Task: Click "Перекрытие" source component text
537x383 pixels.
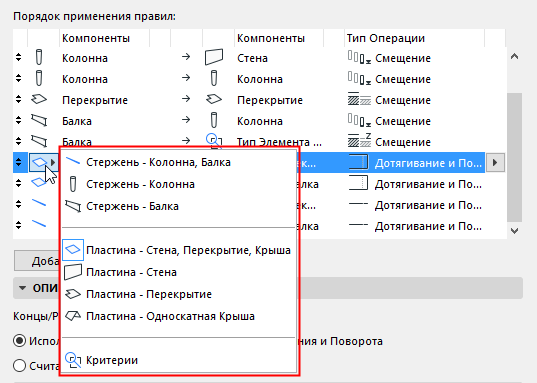Action: (x=95, y=100)
